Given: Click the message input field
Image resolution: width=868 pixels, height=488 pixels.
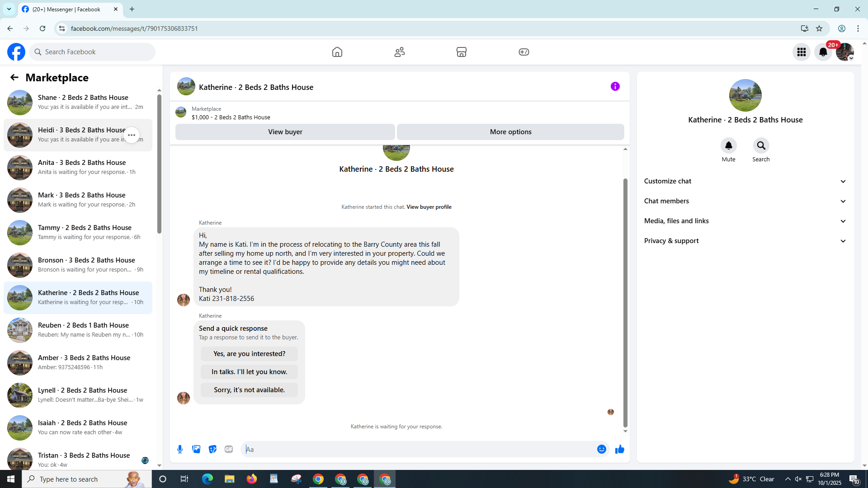Looking at the screenshot, I should 418,449.
